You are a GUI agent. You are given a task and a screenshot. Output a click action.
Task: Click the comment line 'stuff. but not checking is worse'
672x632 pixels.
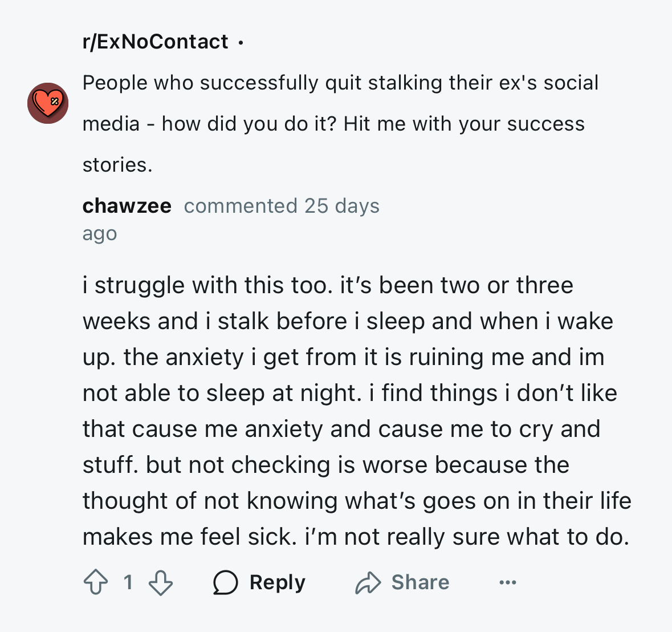tap(325, 465)
